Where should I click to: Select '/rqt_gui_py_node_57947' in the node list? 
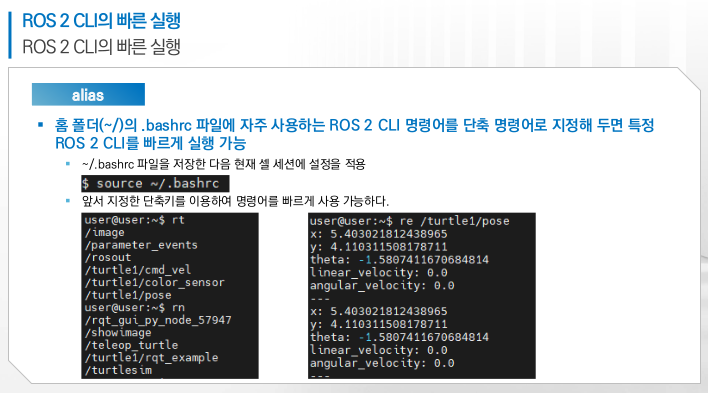tap(158, 320)
